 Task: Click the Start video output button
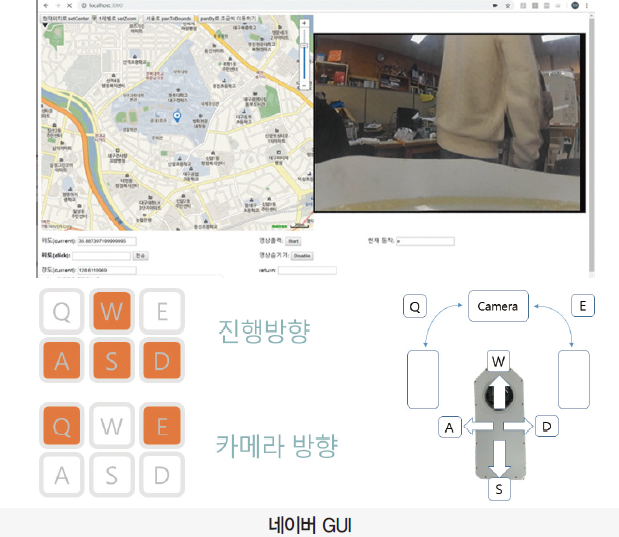click(293, 241)
